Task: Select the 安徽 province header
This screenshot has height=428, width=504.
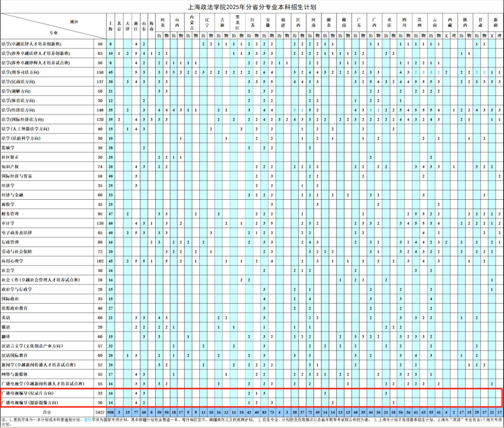Action: (268, 23)
